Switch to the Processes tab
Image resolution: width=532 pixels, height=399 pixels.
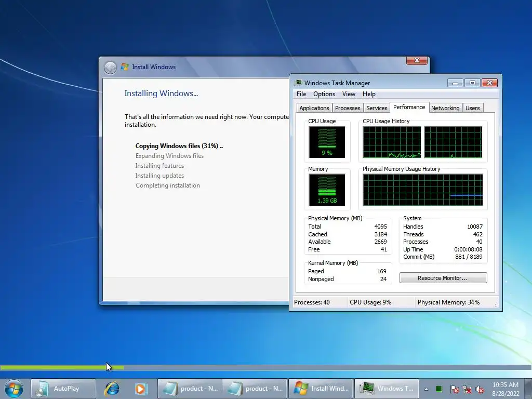pos(348,108)
